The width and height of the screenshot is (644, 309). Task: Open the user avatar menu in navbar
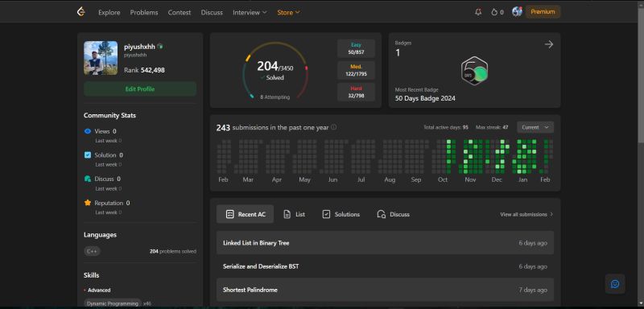[x=517, y=12]
